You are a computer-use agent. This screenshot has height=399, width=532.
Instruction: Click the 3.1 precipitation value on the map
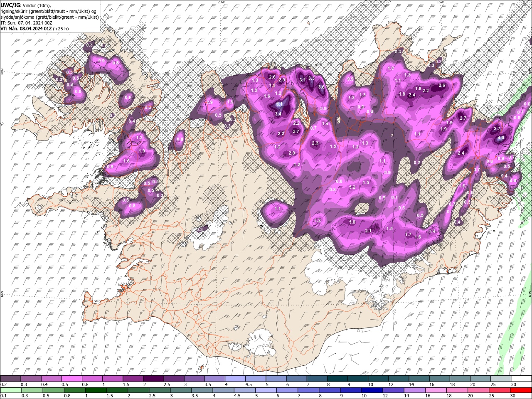[303, 80]
